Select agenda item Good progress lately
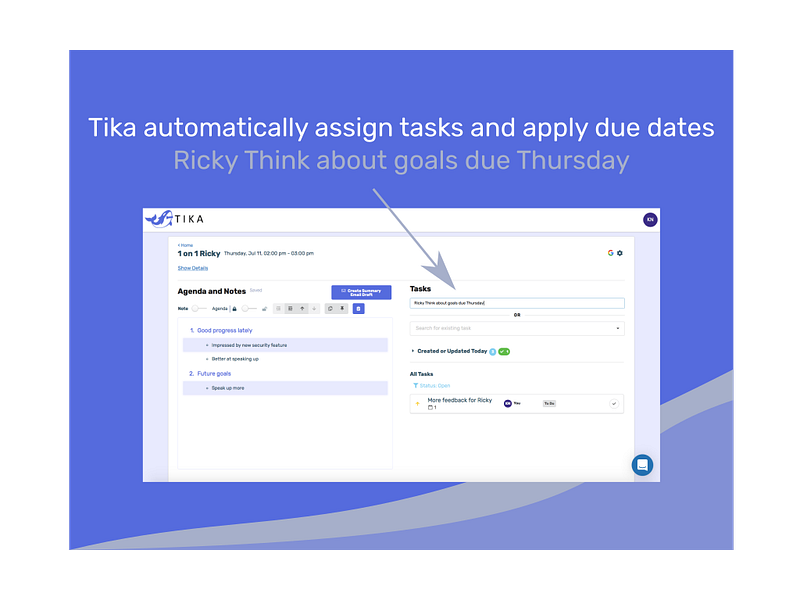800x600 pixels. pos(224,331)
